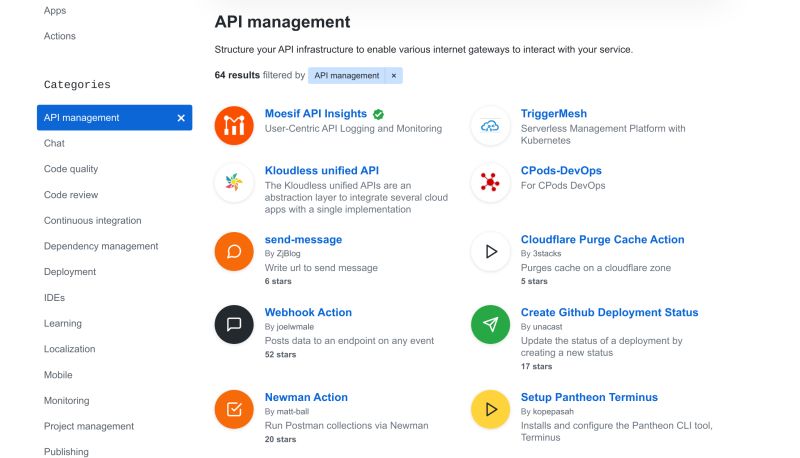Open Create Github Deployment Status title
The width and height of the screenshot is (800, 458).
pos(609,312)
